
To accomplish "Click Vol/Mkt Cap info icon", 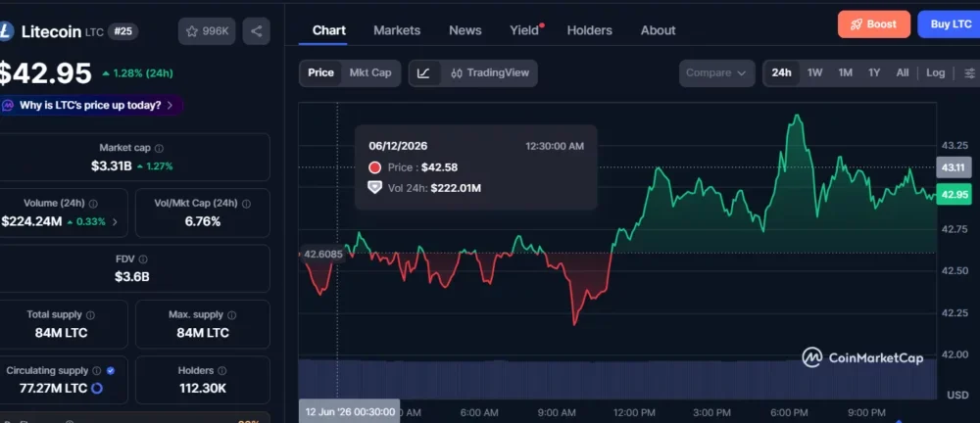I will tap(246, 203).
